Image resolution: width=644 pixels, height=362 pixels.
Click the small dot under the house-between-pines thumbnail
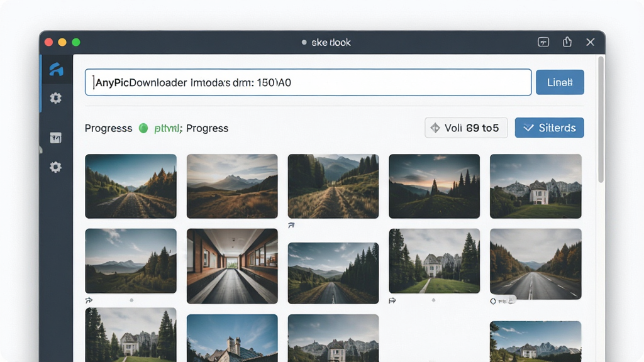[x=434, y=300]
